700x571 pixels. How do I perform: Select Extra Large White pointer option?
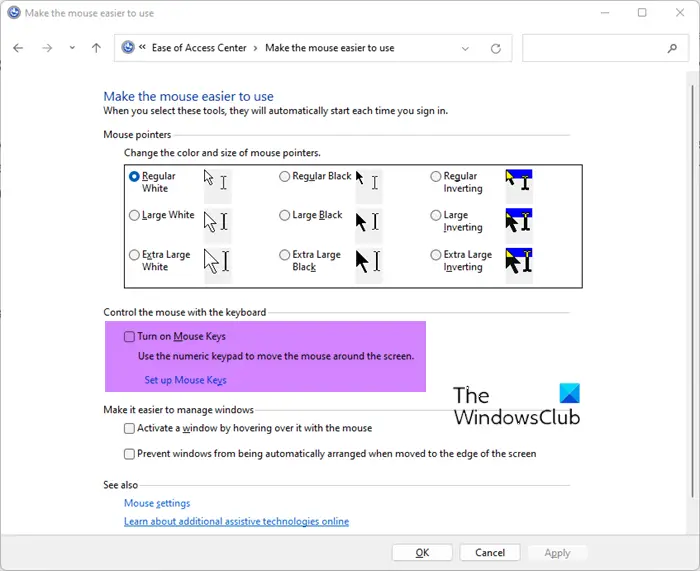[134, 255]
